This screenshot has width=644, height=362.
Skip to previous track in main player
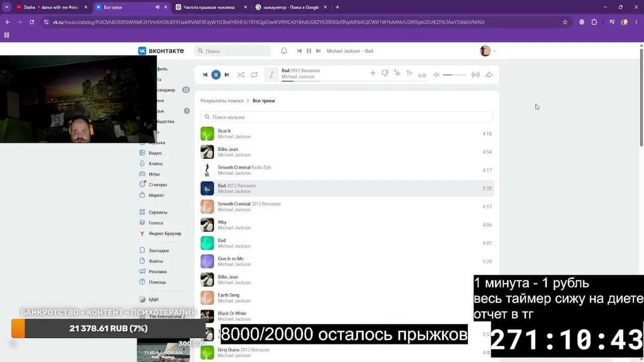coord(205,75)
